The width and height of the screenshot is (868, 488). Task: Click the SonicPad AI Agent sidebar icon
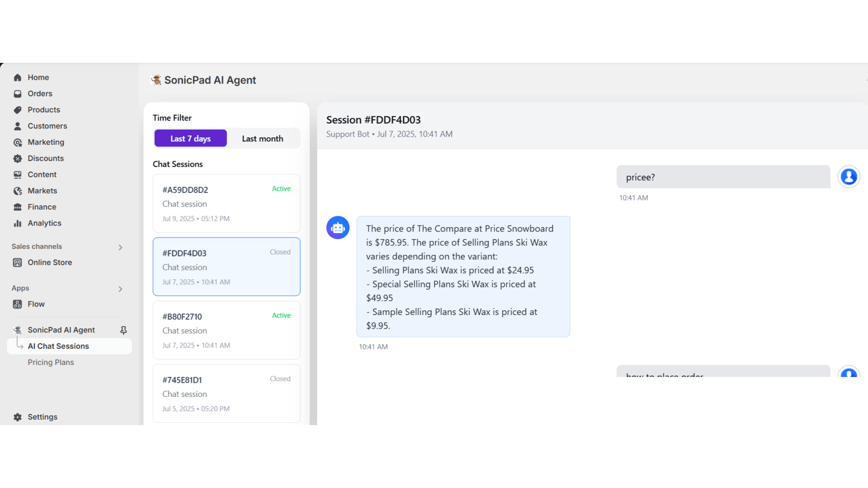pyautogui.click(x=17, y=330)
